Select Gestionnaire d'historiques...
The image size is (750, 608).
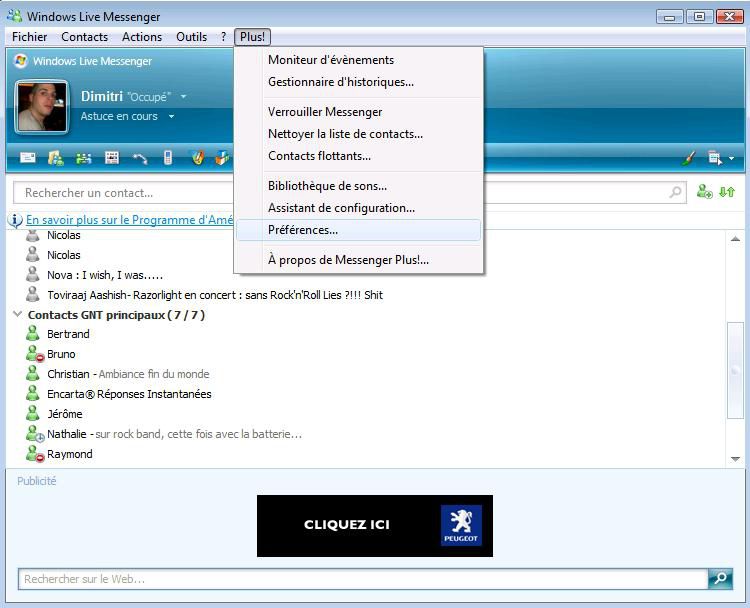[x=359, y=82]
